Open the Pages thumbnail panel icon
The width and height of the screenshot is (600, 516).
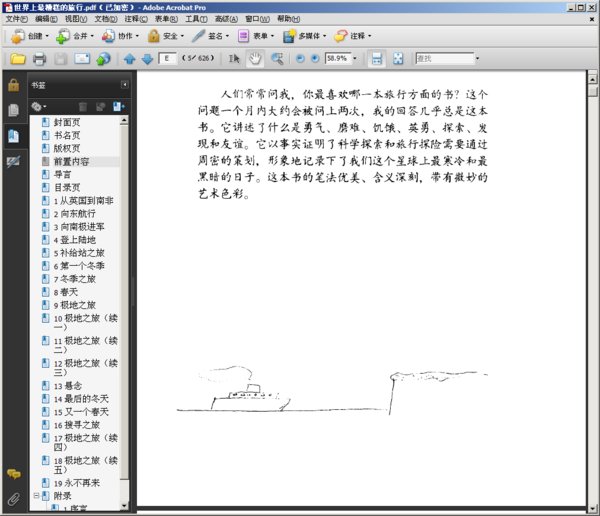click(13, 111)
